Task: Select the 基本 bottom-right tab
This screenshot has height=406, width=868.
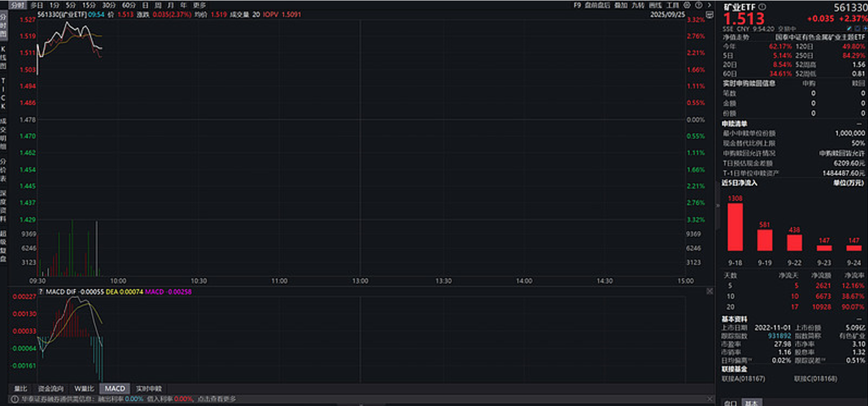Action: pyautogui.click(x=751, y=402)
